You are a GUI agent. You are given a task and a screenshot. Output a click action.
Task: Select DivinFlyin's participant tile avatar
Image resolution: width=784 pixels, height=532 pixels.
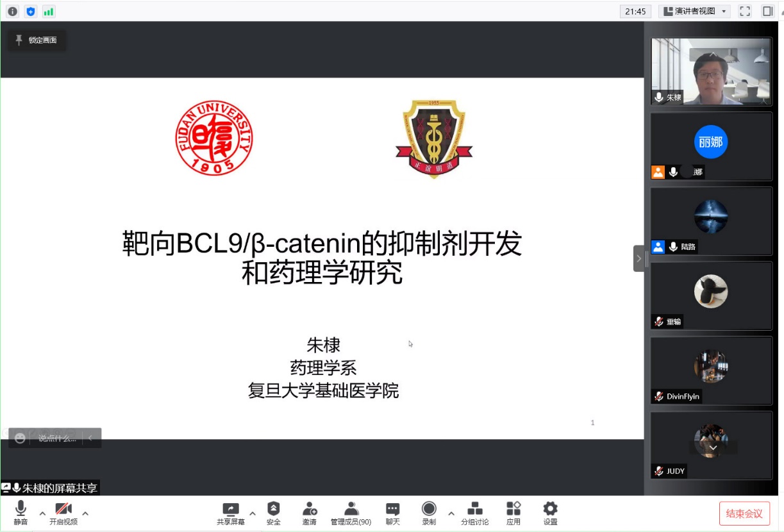[711, 366]
